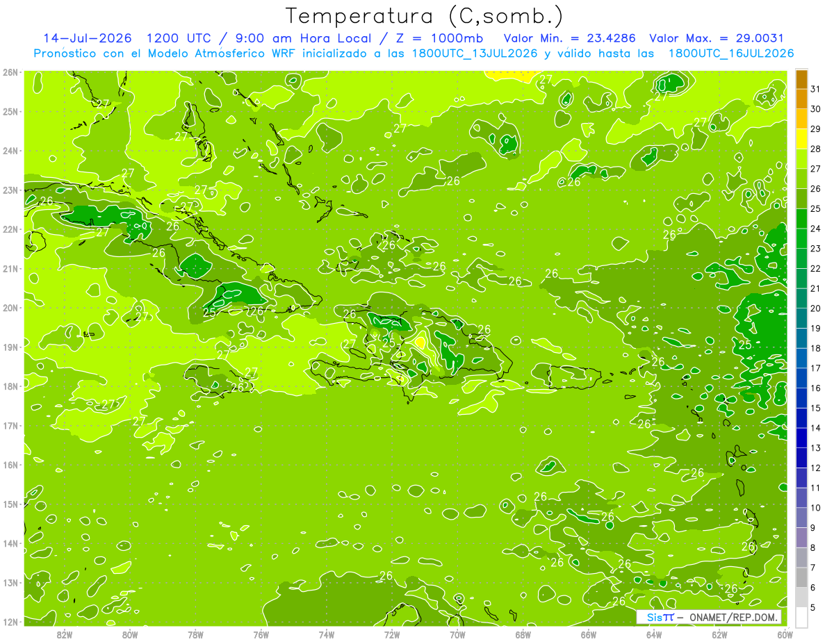The width and height of the screenshot is (834, 644).
Task: Click the 'Valor Max. = 29.0031' readout
Action: click(717, 38)
